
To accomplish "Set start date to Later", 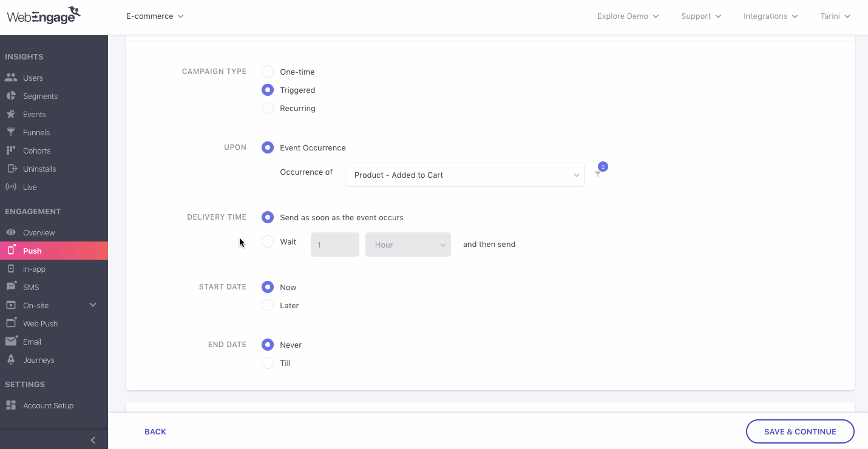I will click(x=268, y=305).
